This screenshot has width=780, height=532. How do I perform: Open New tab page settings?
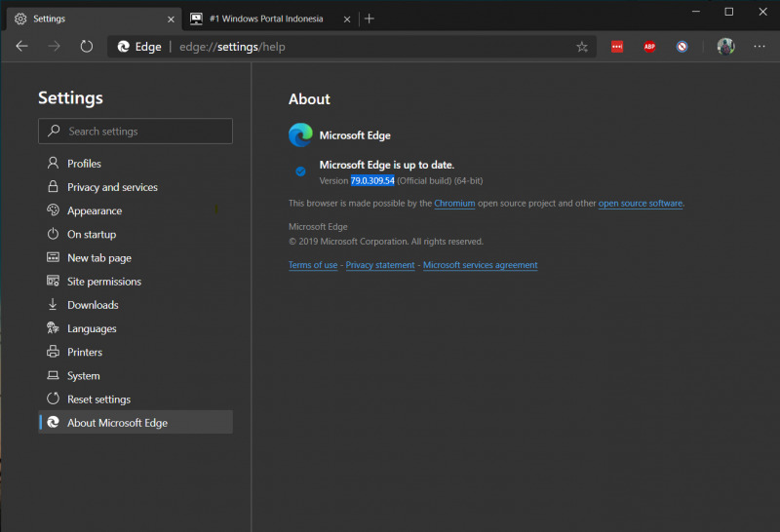pos(136,257)
